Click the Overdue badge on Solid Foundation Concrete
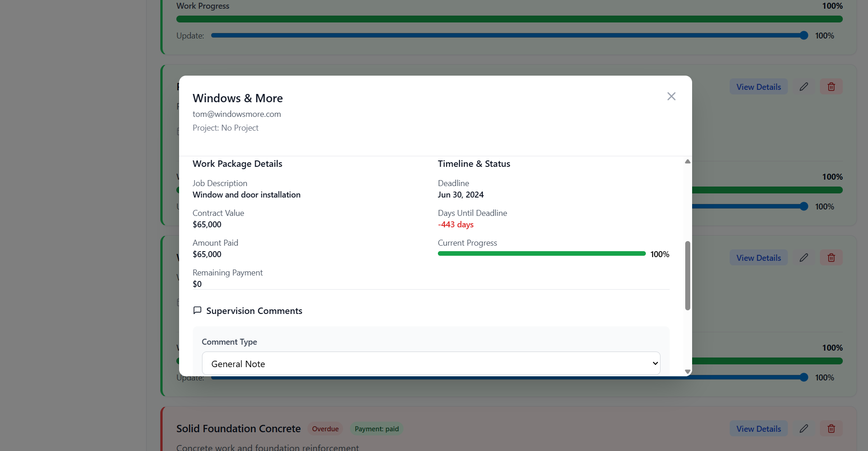 pos(325,429)
